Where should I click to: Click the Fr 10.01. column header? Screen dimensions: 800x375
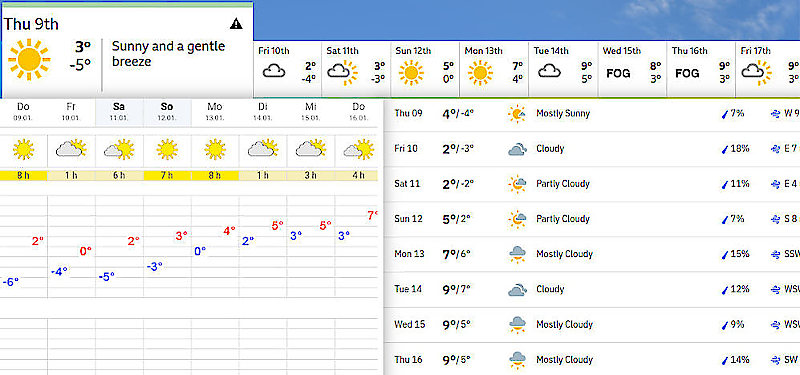[71, 112]
